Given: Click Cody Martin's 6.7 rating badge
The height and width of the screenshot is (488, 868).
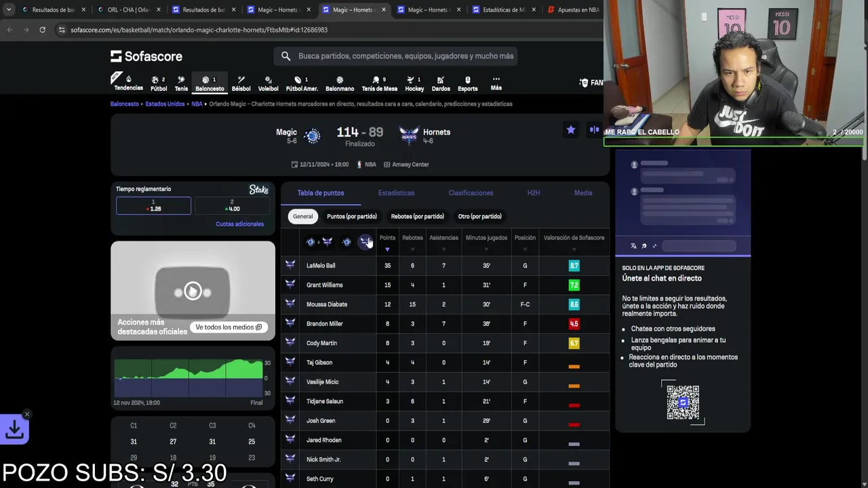Looking at the screenshot, I should 574,344.
